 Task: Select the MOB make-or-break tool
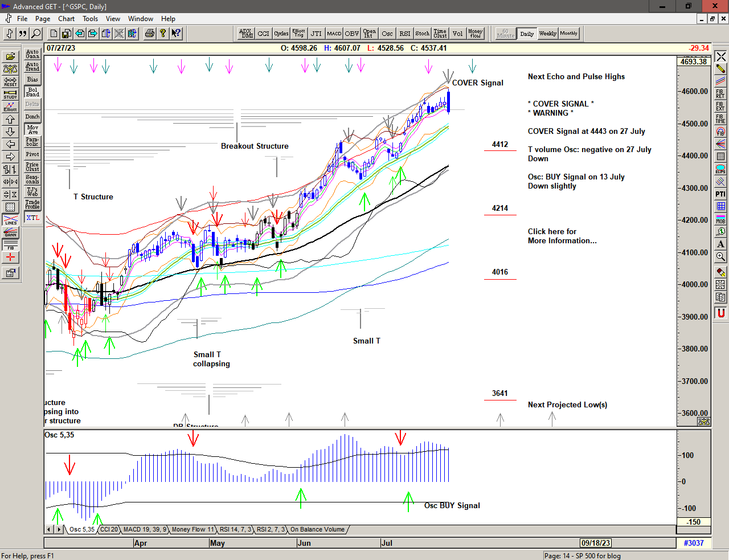point(720,219)
